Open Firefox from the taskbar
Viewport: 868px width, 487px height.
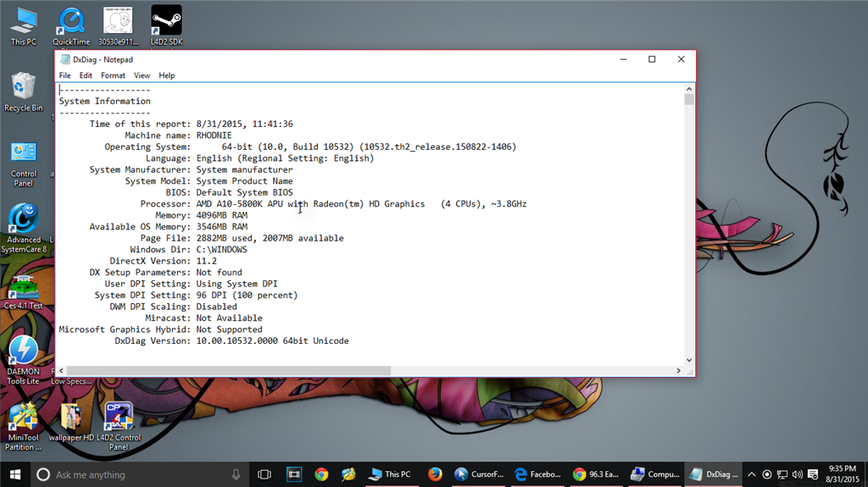click(435, 474)
